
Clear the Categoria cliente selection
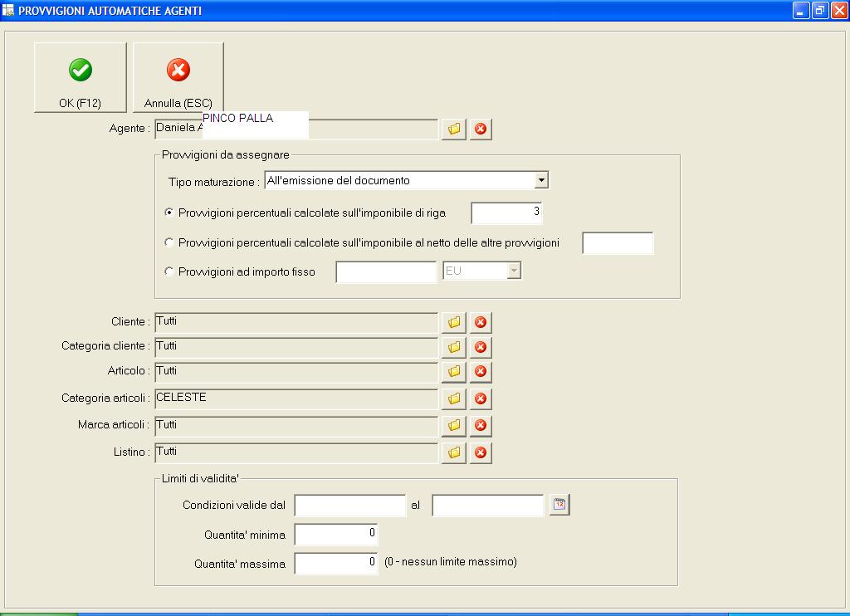pos(481,347)
